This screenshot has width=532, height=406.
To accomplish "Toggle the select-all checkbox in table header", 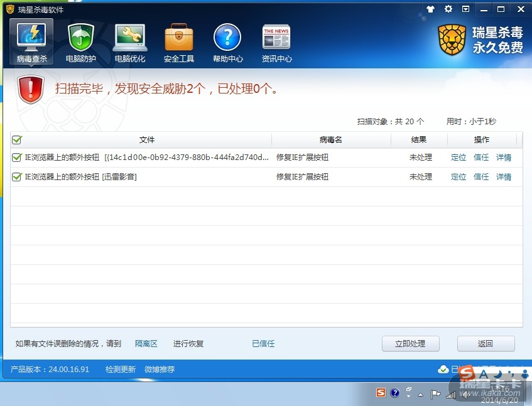I will [17, 140].
